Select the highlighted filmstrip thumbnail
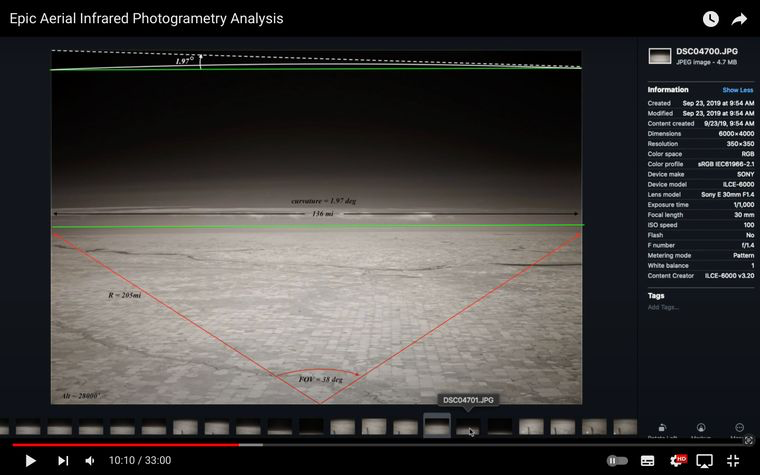 click(436, 426)
